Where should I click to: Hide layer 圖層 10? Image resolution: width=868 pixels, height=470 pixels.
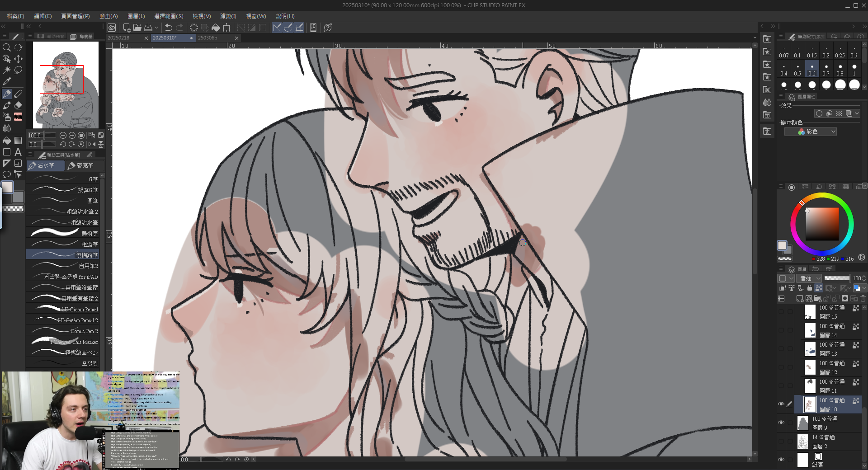click(x=781, y=404)
